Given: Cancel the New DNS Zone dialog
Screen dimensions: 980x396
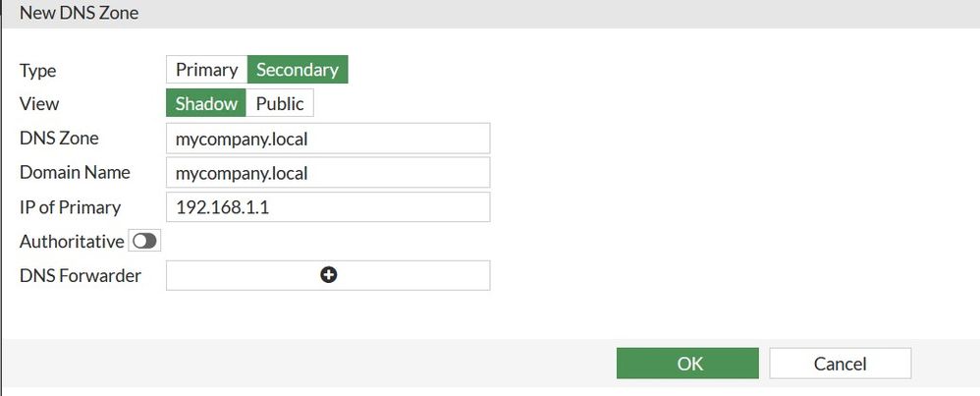Looking at the screenshot, I should 840,364.
